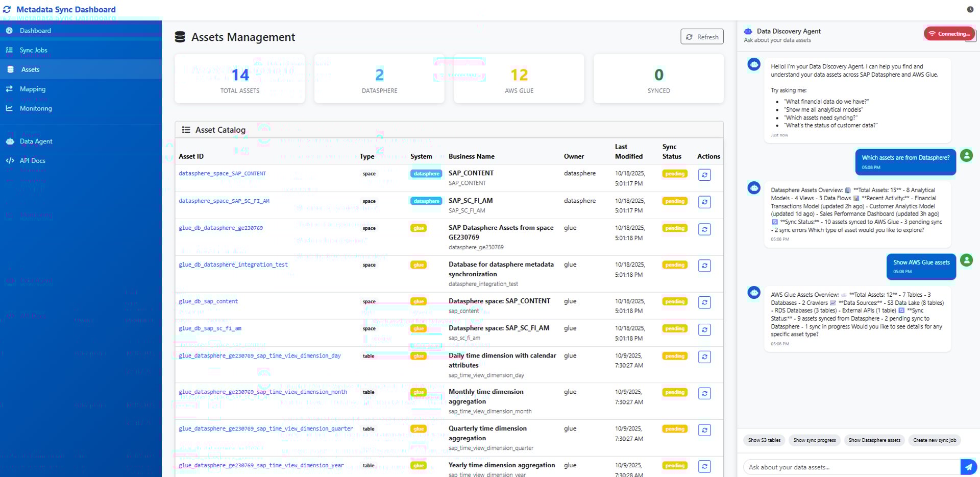Sync the sap_time_view_dimension_day asset row
Screen dimensions: 980x477
click(x=704, y=357)
